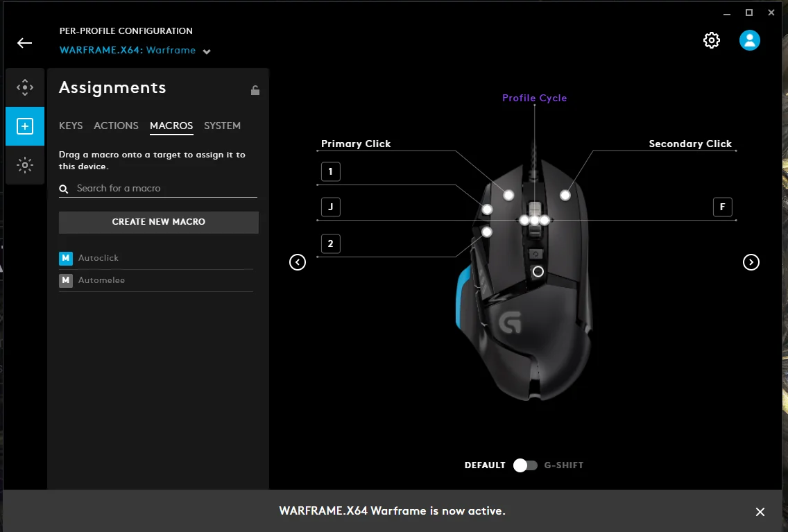
Task: Select the Assignments plus sidebar tab
Action: [25, 126]
